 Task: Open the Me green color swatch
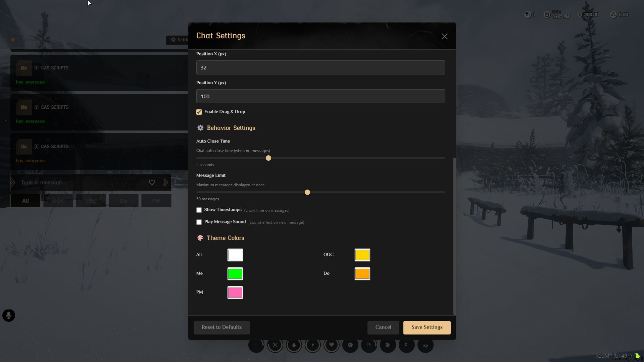235,274
